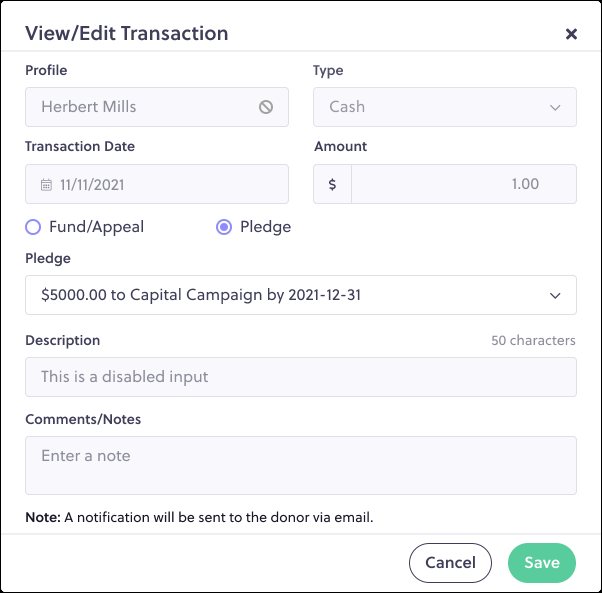Save the transaction changes
This screenshot has height=593, width=602.
tap(542, 563)
